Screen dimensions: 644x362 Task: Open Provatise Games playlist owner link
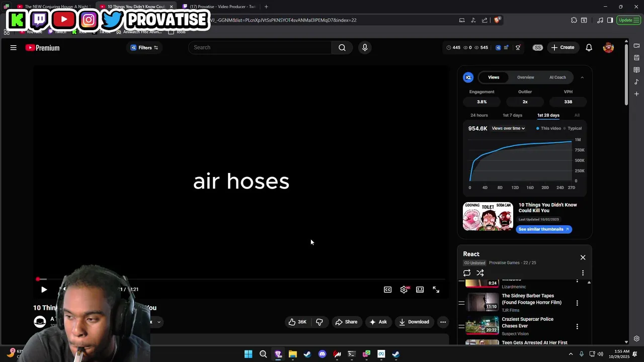504,263
